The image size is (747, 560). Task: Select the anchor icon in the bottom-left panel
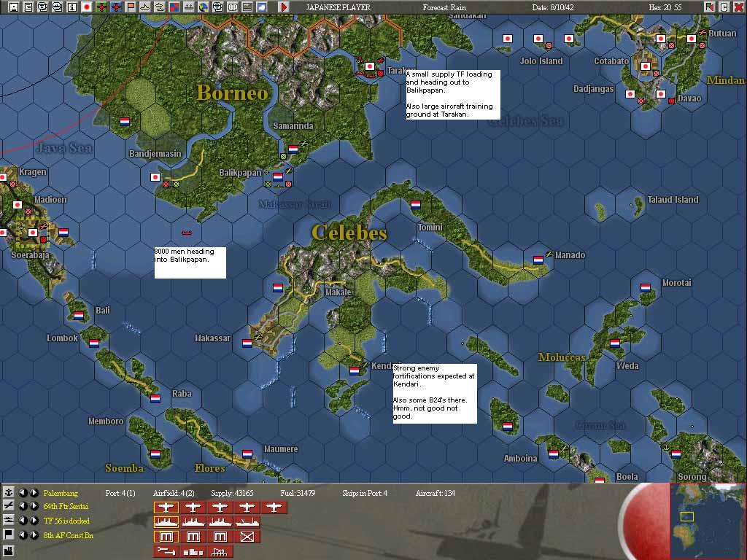pyautogui.click(x=9, y=493)
